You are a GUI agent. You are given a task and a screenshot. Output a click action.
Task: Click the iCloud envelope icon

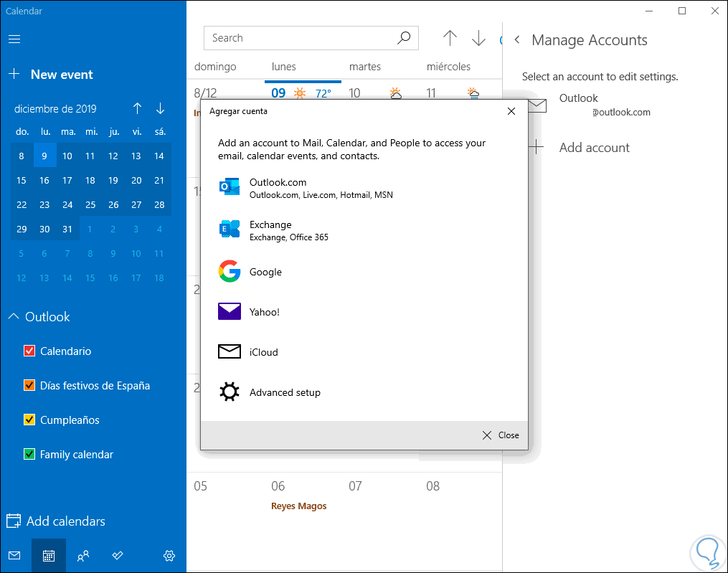click(230, 351)
